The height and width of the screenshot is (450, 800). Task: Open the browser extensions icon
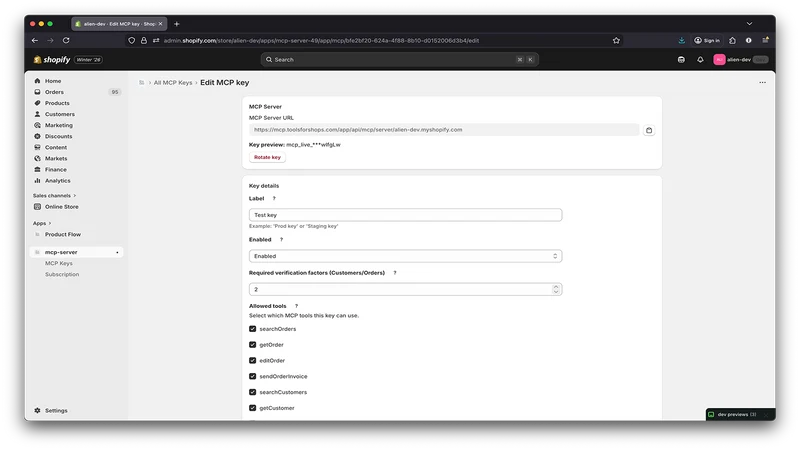point(732,40)
